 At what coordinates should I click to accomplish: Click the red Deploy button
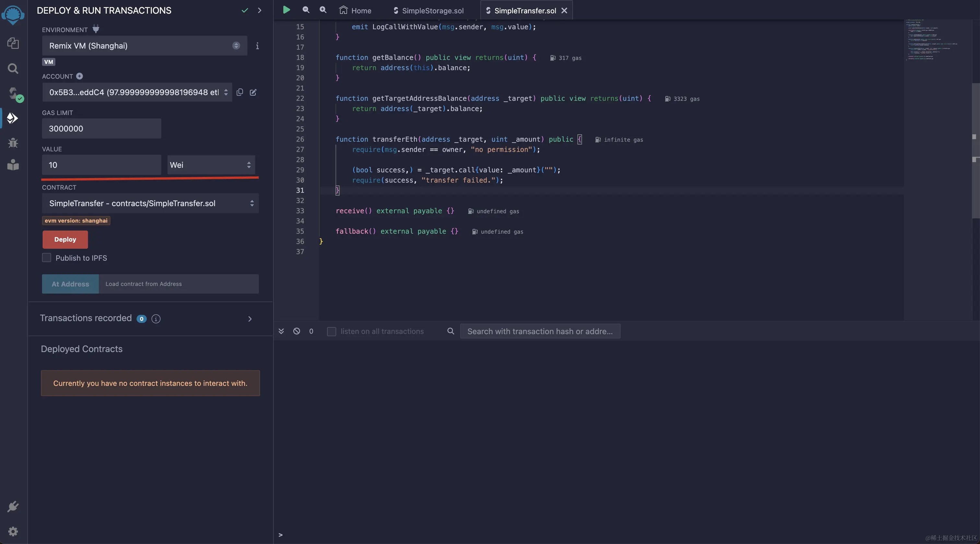click(65, 240)
